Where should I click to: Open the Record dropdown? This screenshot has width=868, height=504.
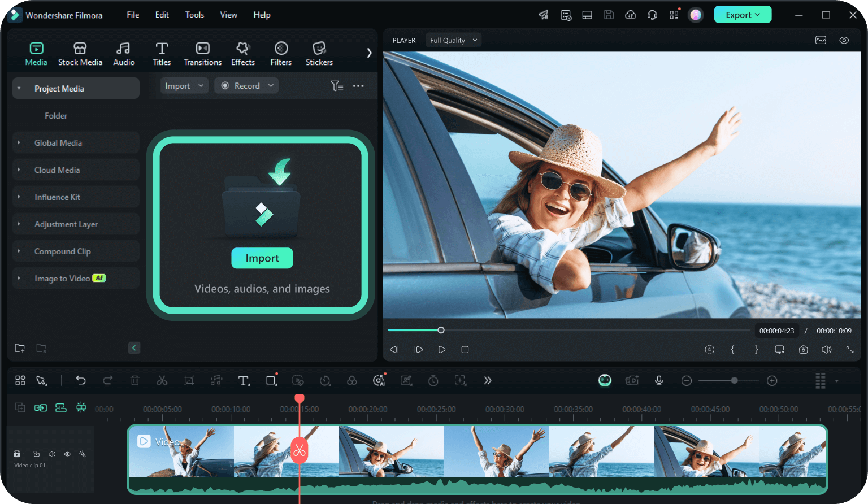[247, 86]
